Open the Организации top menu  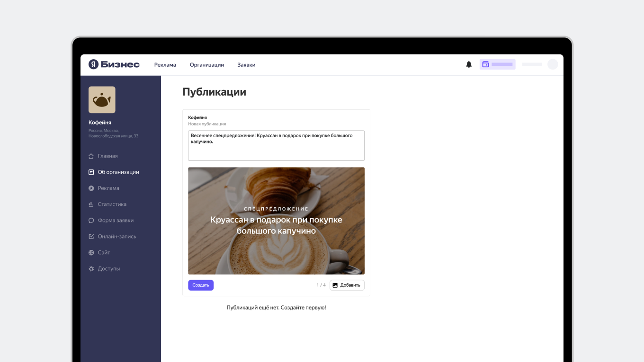tap(207, 65)
